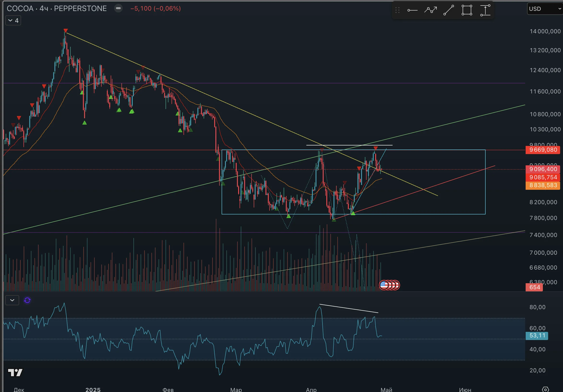Click the 9 669,080 red price label

pyautogui.click(x=543, y=150)
